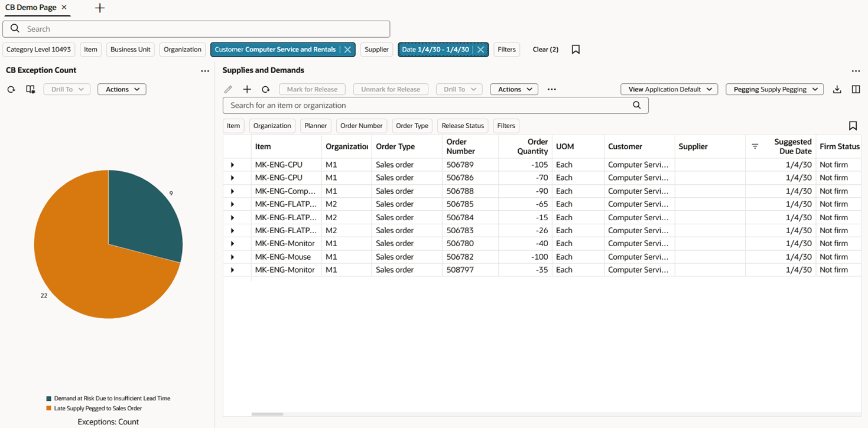The width and height of the screenshot is (868, 428).
Task: Open the Actions menu in Supplies and Demands
Action: point(514,89)
